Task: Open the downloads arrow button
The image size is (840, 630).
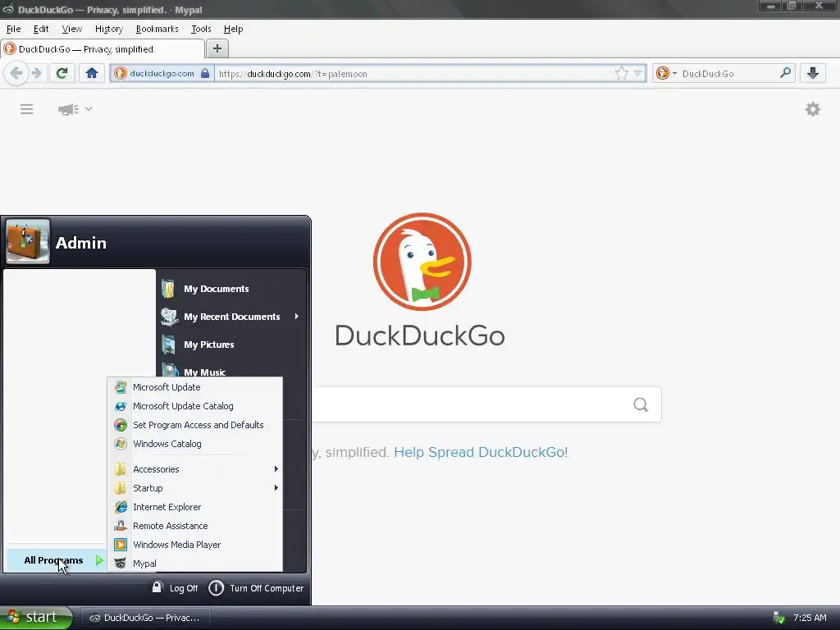Action: [x=813, y=73]
